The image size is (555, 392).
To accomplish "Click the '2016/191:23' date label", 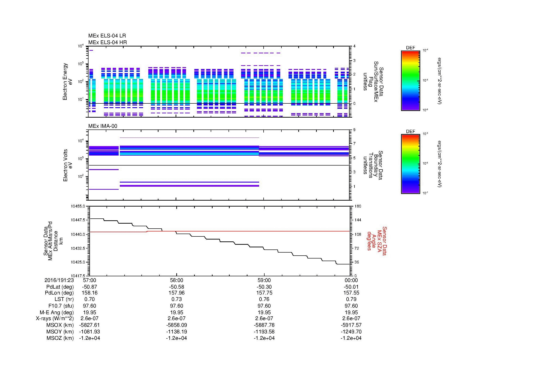I will coord(59,280).
